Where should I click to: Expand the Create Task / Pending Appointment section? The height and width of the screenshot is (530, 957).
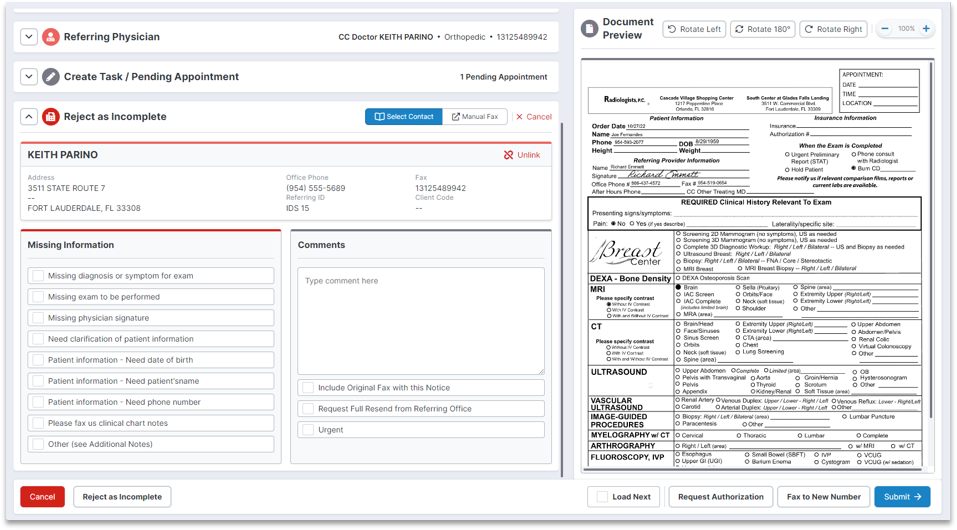(29, 77)
